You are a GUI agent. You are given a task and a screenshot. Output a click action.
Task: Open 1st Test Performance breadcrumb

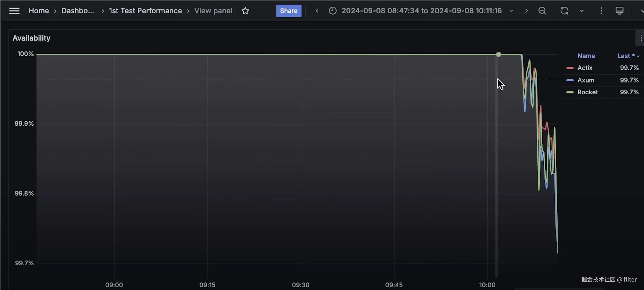pyautogui.click(x=145, y=11)
